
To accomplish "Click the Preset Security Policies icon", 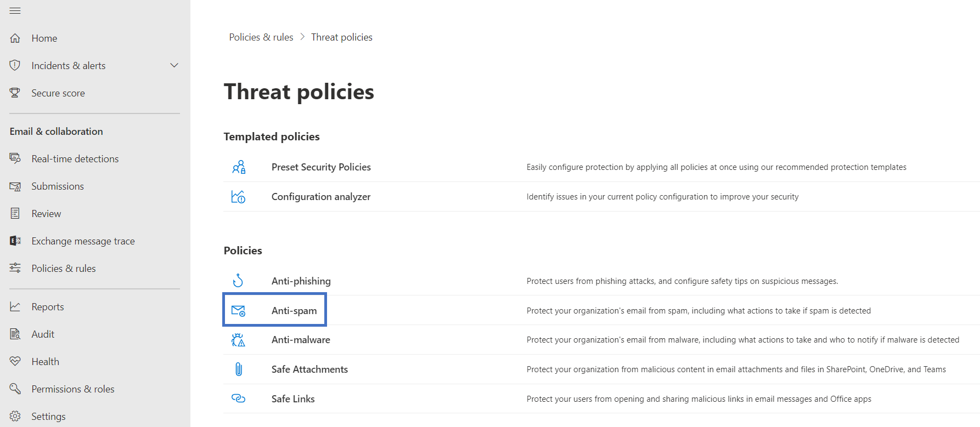I will [x=239, y=167].
